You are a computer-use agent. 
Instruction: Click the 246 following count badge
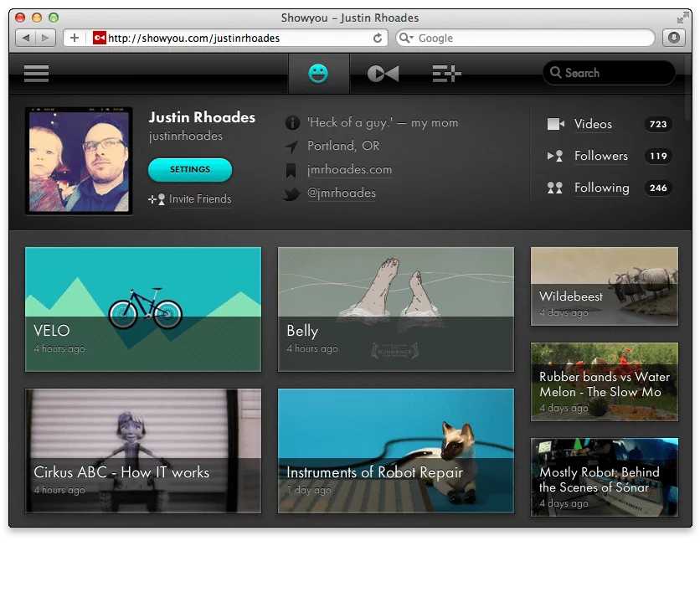pyautogui.click(x=658, y=188)
